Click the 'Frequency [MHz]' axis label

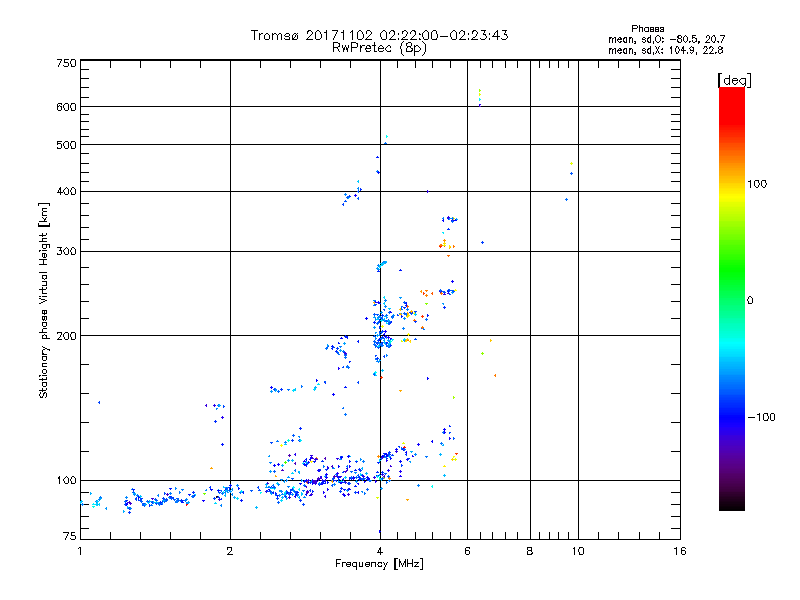pyautogui.click(x=379, y=564)
